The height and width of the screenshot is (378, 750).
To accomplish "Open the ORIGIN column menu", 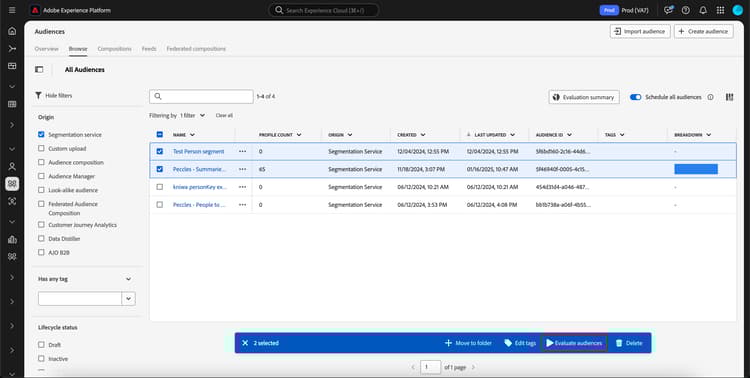I will click(x=350, y=135).
